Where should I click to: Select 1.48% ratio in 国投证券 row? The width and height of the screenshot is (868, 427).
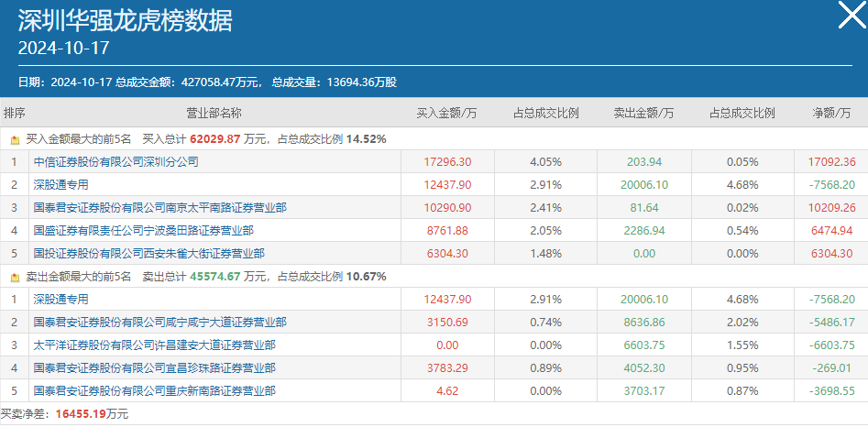point(545,254)
